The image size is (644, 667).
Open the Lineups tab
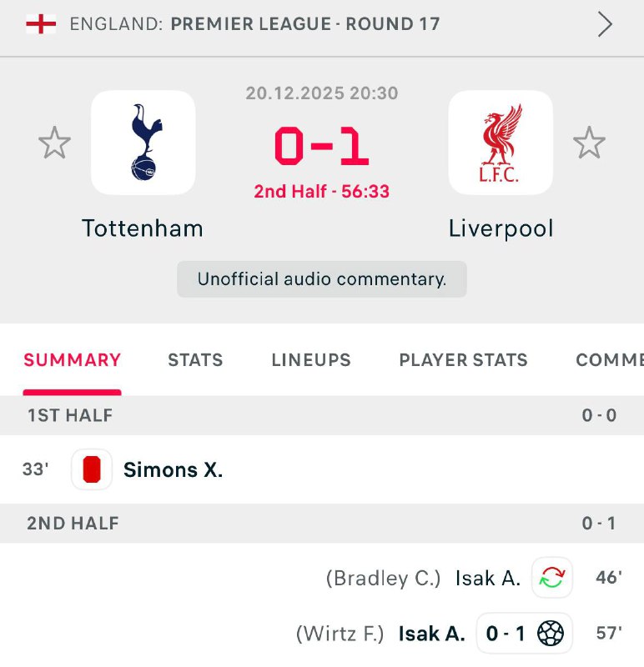tap(311, 360)
